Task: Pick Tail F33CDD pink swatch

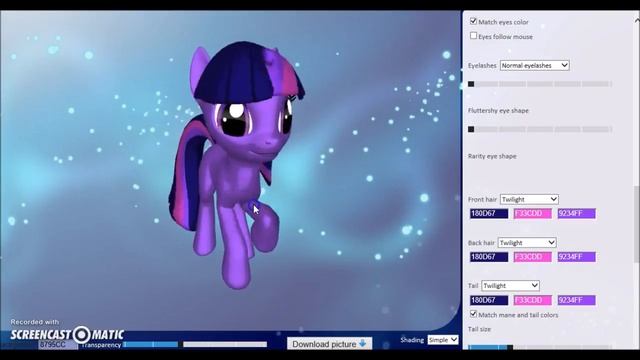Action: 533,300
